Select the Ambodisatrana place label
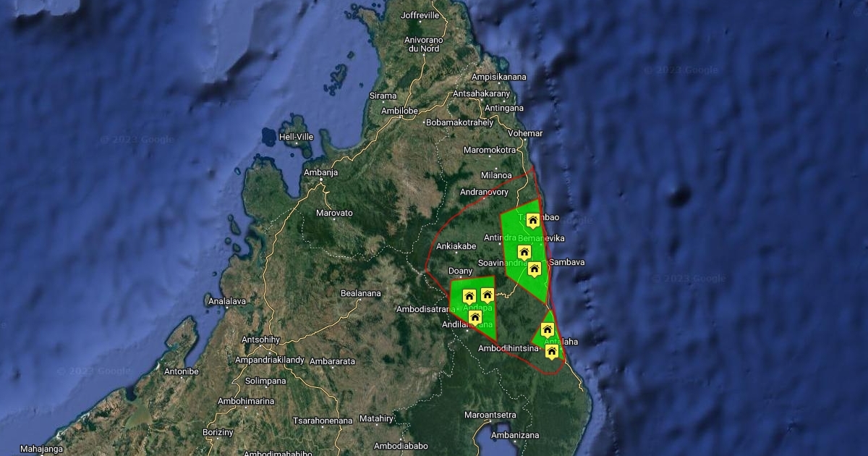 427,309
